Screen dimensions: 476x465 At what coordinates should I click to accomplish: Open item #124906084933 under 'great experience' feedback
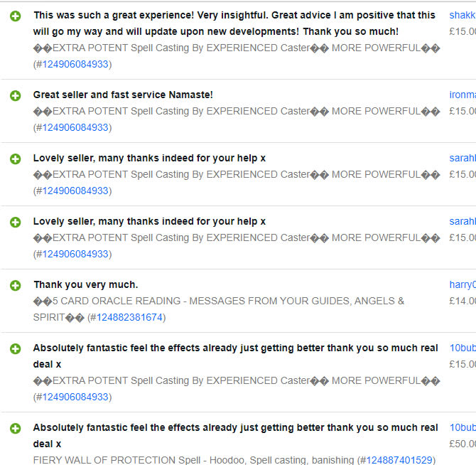[x=75, y=64]
